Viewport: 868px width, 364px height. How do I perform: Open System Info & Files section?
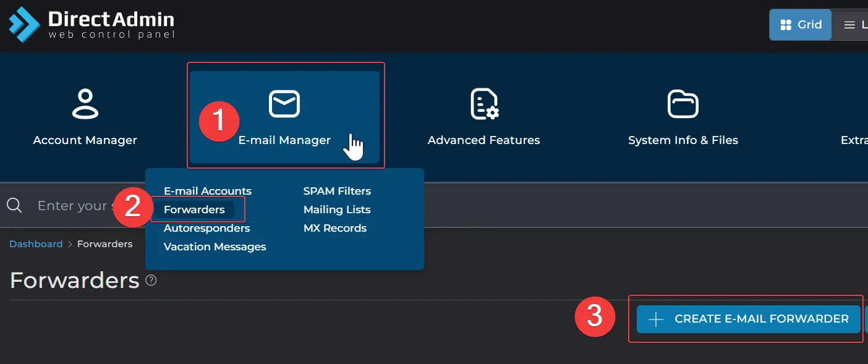point(683,117)
